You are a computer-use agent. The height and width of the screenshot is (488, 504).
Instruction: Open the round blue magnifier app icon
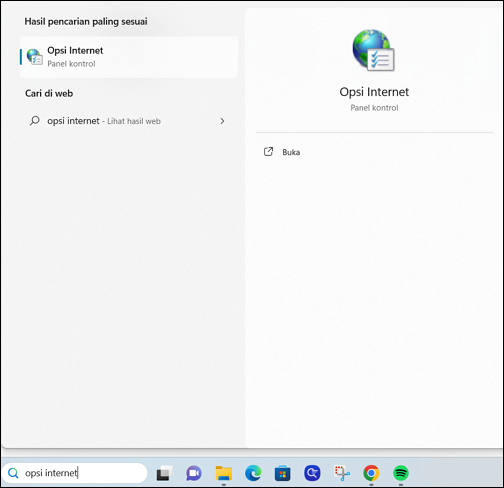[312, 473]
